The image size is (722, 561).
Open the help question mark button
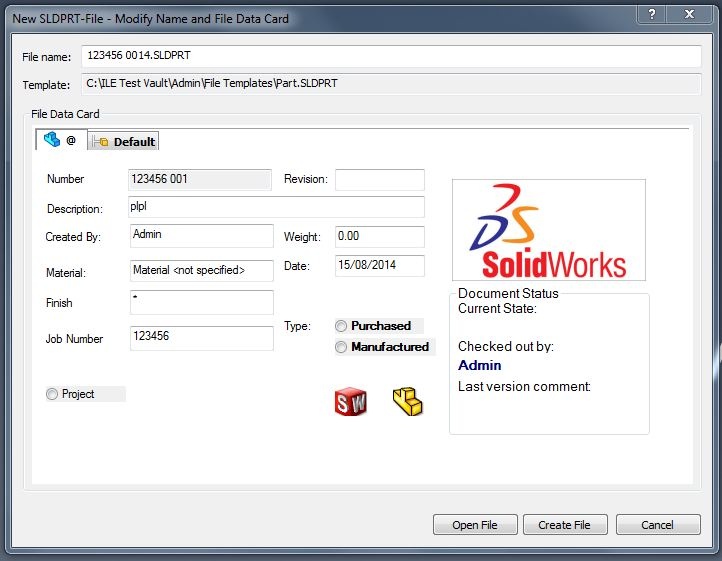tap(652, 14)
